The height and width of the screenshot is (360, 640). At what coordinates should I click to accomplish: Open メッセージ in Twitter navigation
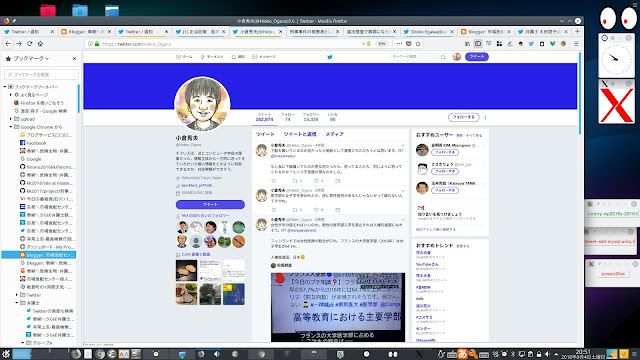click(264, 57)
